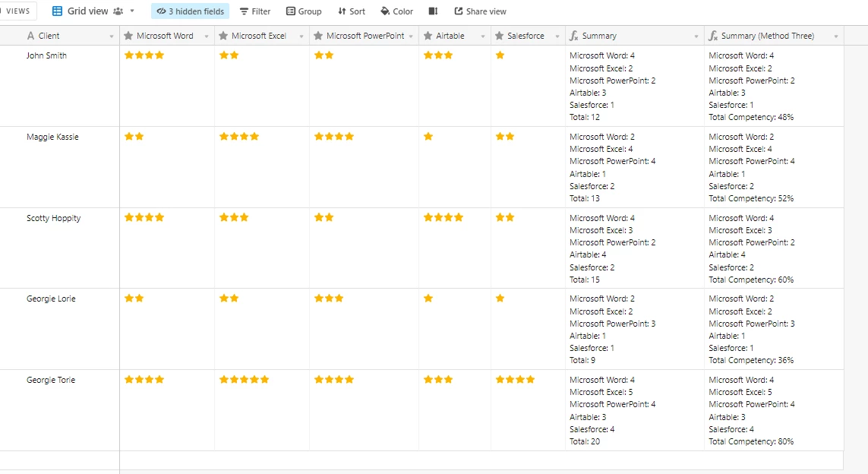Click the star icon of Microsoft Excel header
Screen dimensions: 868x474
[223, 36]
